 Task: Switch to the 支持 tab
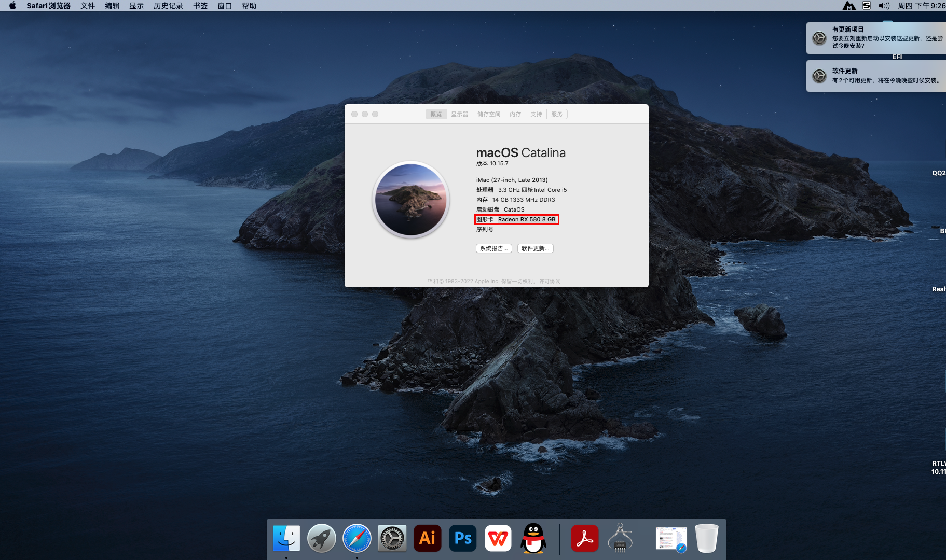(x=536, y=114)
